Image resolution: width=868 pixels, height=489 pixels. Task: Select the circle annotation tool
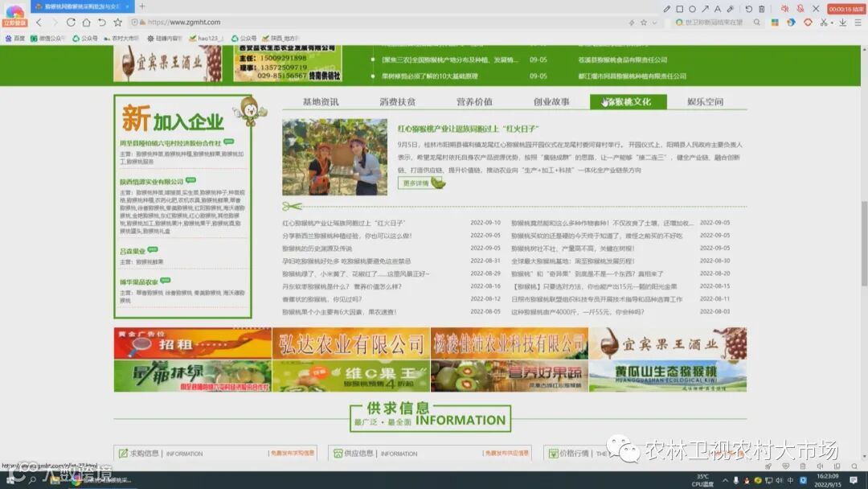click(x=692, y=9)
